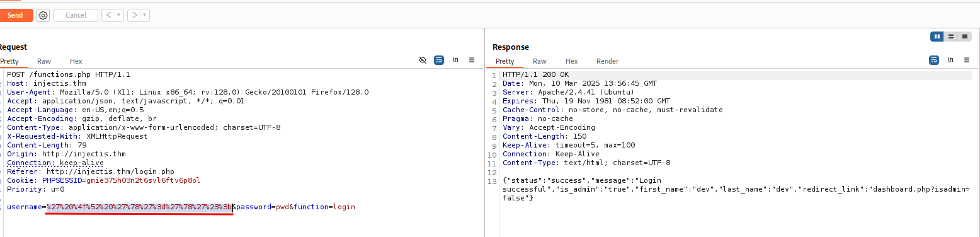
Task: Switch Response panel to Render tab
Action: pos(608,61)
